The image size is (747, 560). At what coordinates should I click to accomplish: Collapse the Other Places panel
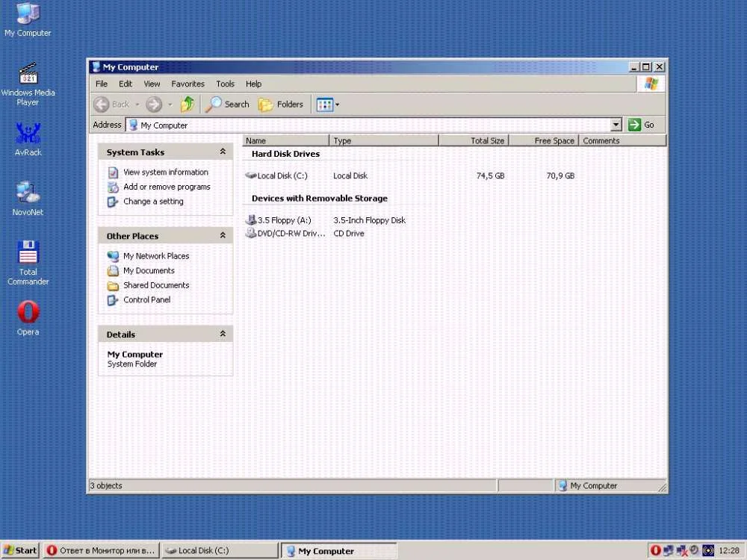(223, 235)
